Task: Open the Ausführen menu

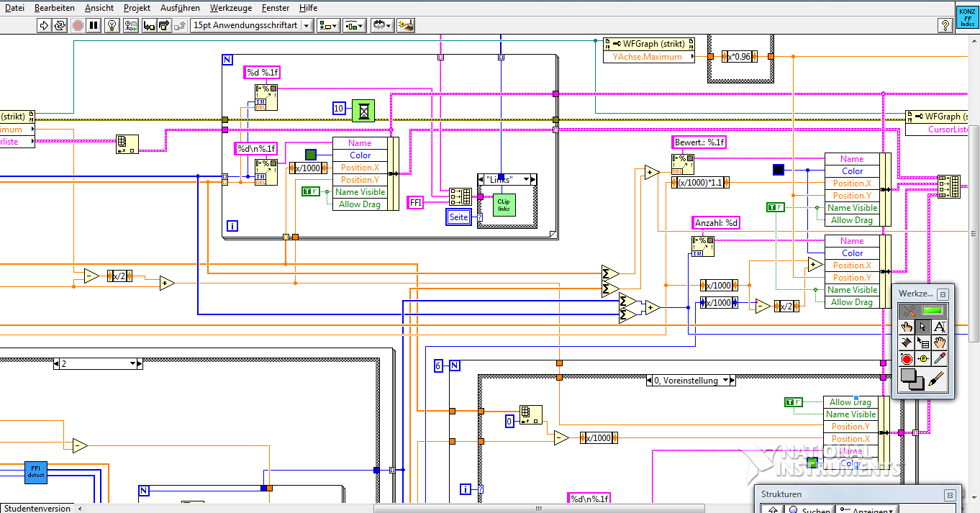Action: pyautogui.click(x=180, y=8)
